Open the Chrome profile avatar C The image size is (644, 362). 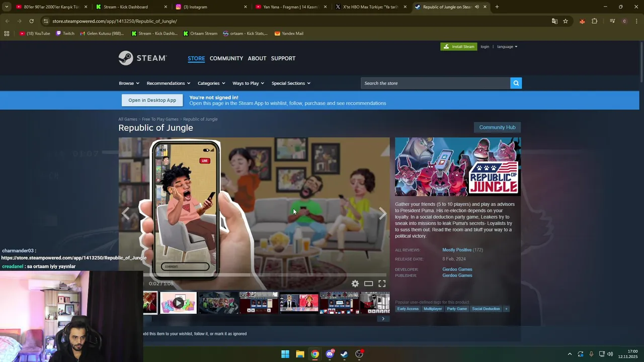(624, 21)
